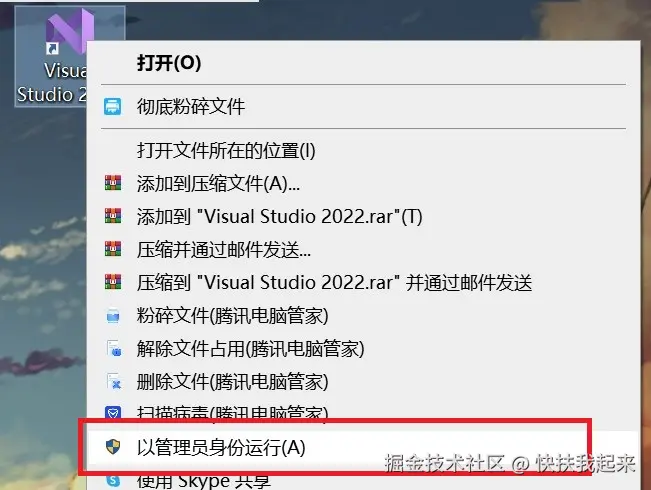Select 压缩并通过邮件发送... entry
This screenshot has height=490, width=651.
click(x=363, y=249)
